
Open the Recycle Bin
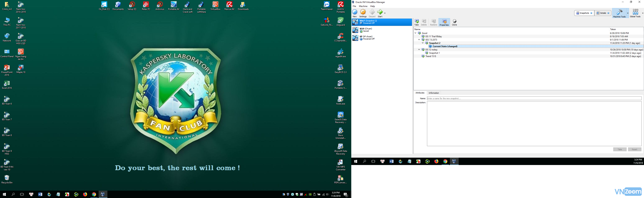pos(7,179)
